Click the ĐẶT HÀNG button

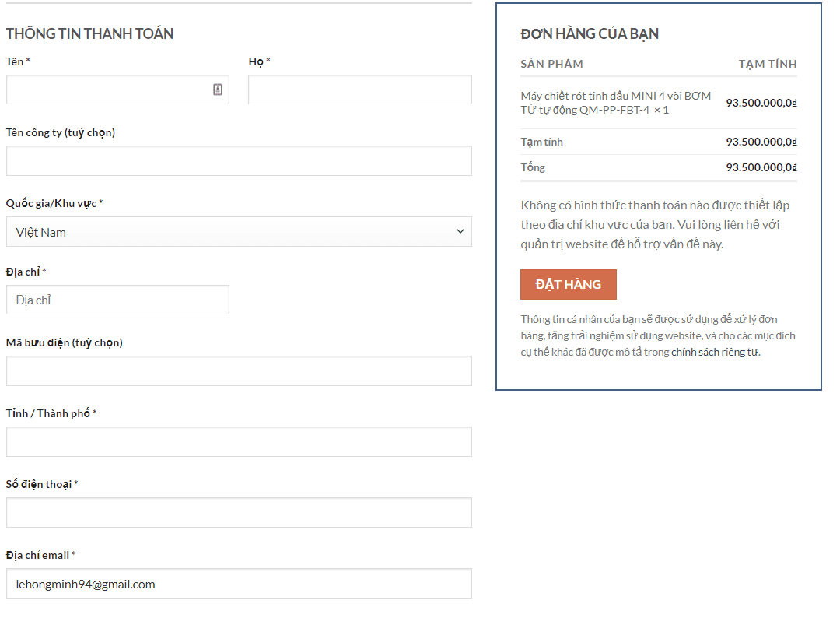(568, 284)
